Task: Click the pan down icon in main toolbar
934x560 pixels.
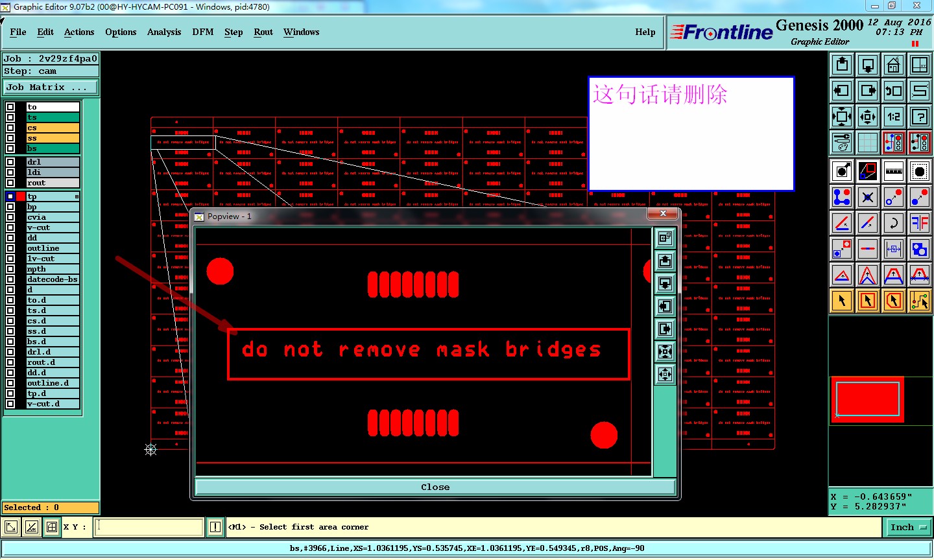Action: pos(868,65)
